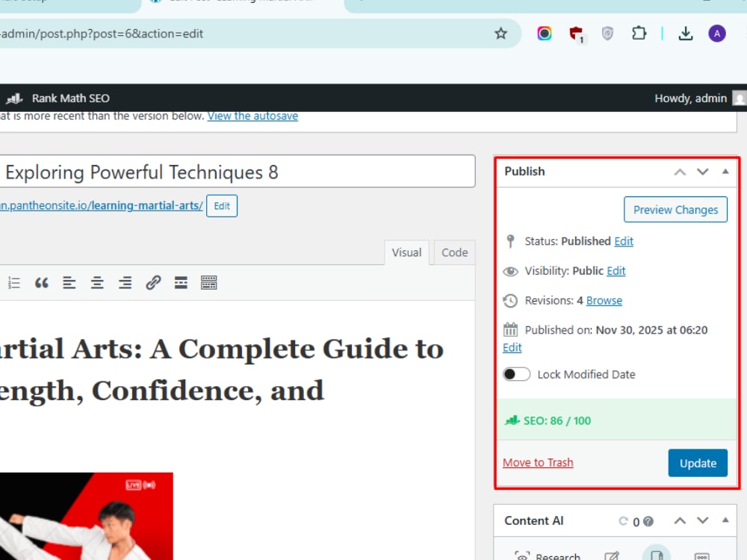Click the Martial Arts heading in the editor
Viewport: 747px width, 560px height.
tap(222, 370)
